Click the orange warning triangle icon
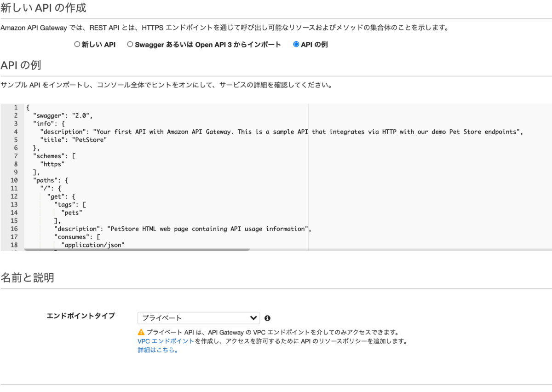The image size is (552, 392). 141,332
